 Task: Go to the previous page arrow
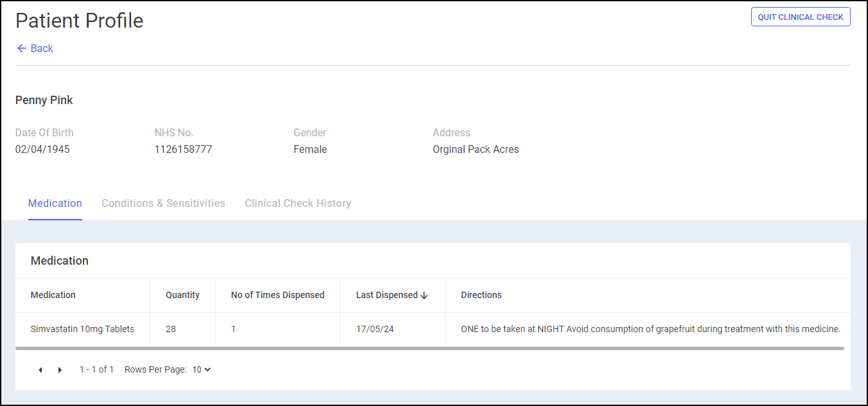40,370
